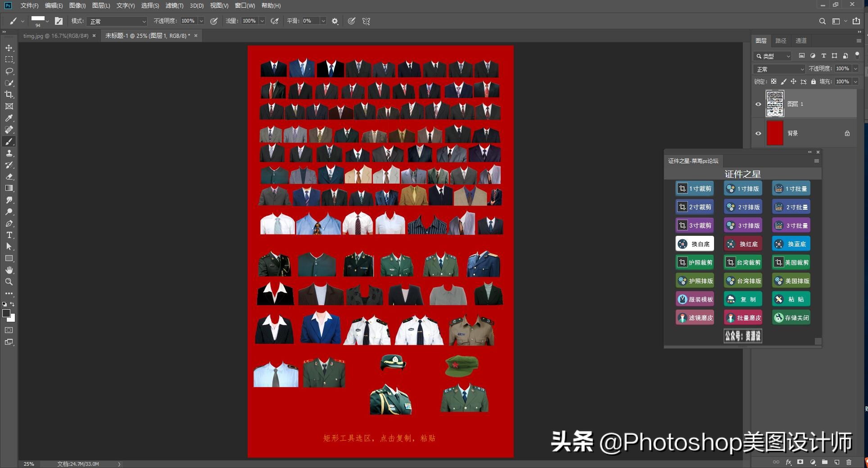Hide the 图层 1 layer visibility eye

(758, 104)
